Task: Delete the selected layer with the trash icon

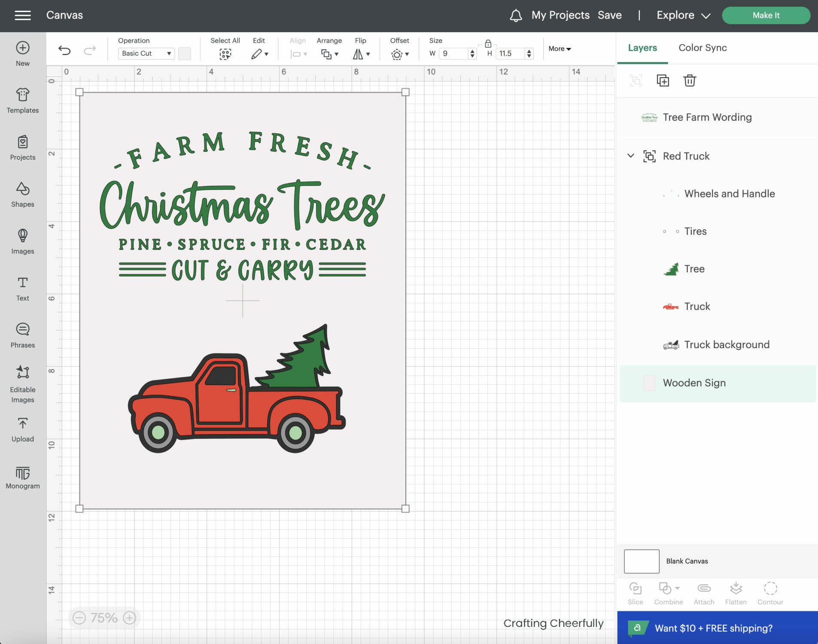Action: coord(689,81)
